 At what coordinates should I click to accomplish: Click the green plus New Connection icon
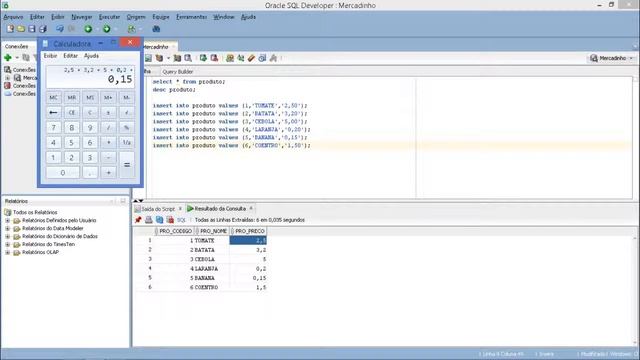8,58
